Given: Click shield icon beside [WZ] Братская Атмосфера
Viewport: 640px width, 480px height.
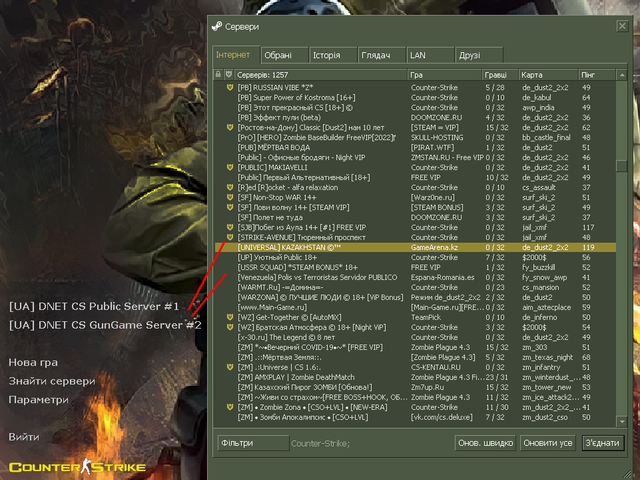Looking at the screenshot, I should click(230, 327).
